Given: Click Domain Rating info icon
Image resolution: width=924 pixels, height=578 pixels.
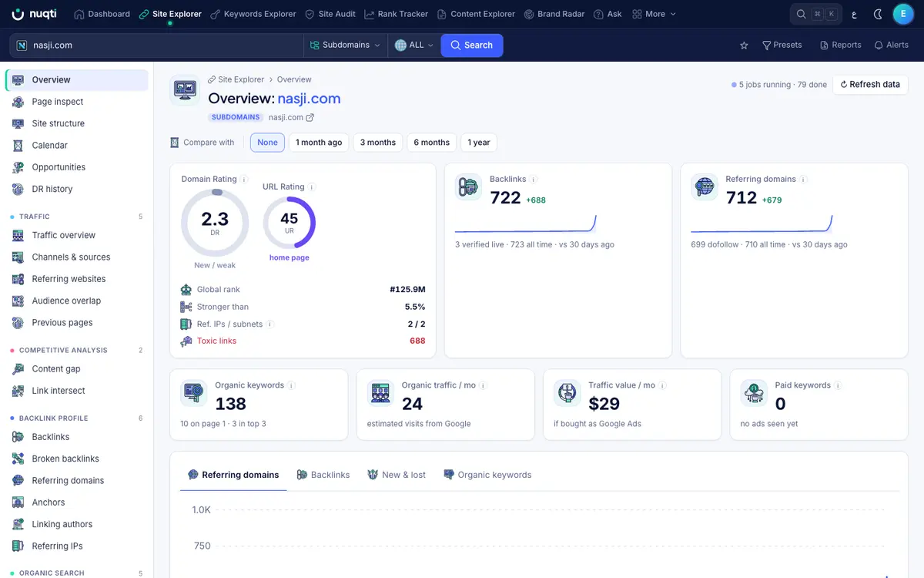Looking at the screenshot, I should click(244, 180).
